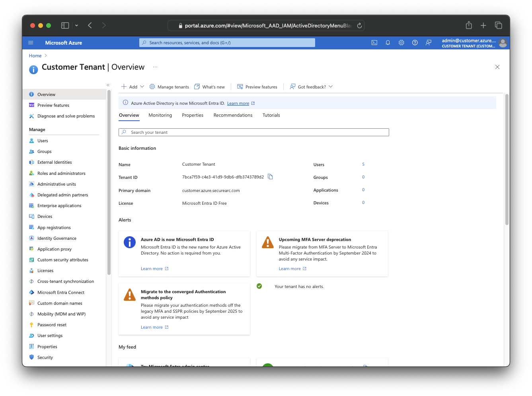This screenshot has width=532, height=396.
Task: Open the feedback icon in top bar
Action: tap(429, 43)
